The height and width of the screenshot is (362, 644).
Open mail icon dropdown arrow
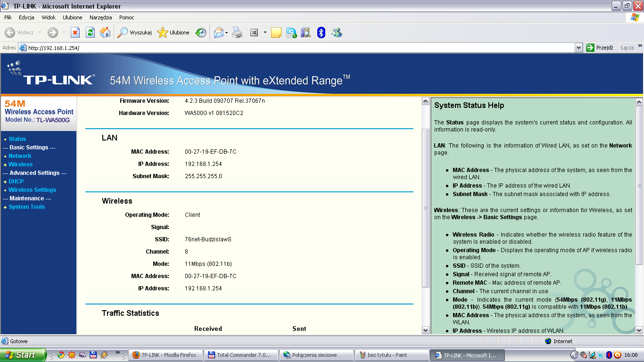[x=227, y=33]
